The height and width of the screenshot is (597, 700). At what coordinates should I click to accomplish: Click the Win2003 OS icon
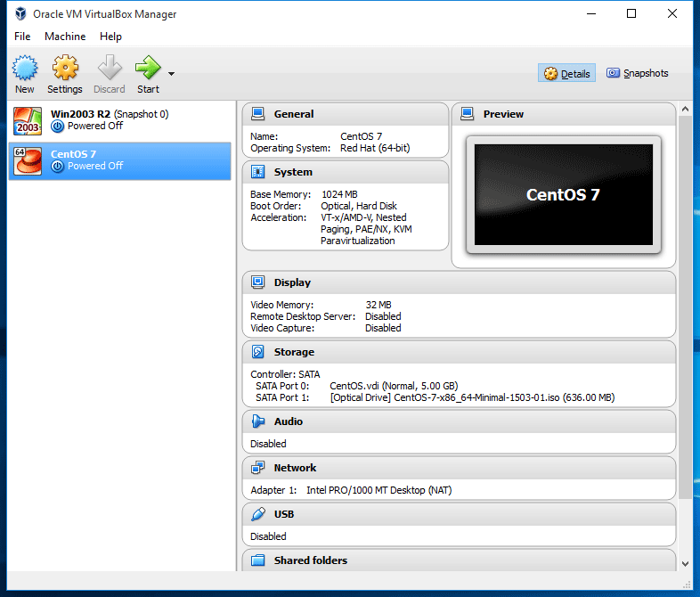[28, 121]
